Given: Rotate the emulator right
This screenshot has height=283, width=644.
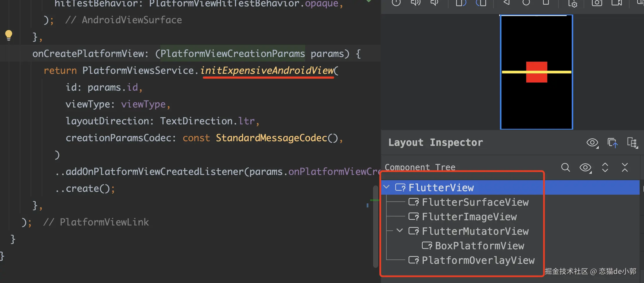Looking at the screenshot, I should (x=481, y=3).
